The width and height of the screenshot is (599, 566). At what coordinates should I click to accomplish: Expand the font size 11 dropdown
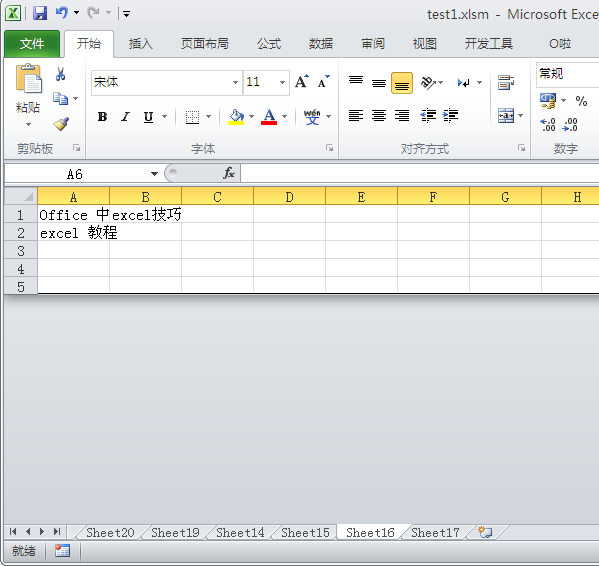pos(283,82)
